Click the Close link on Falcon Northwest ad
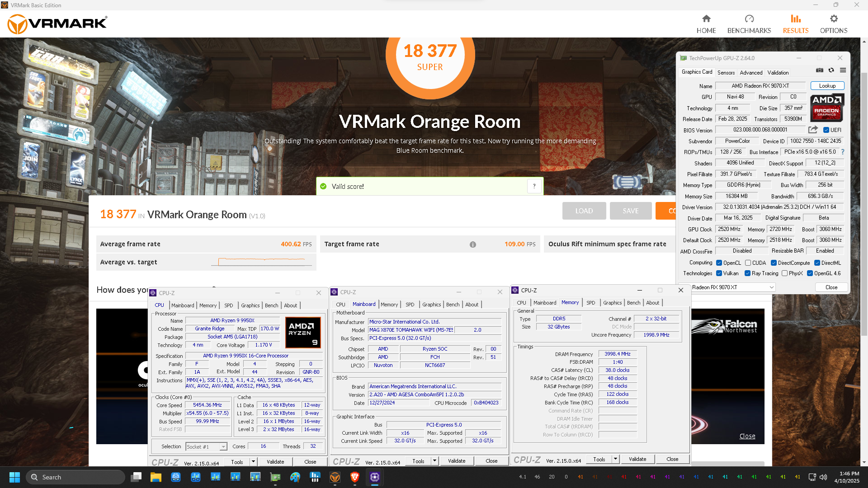 pyautogui.click(x=747, y=436)
